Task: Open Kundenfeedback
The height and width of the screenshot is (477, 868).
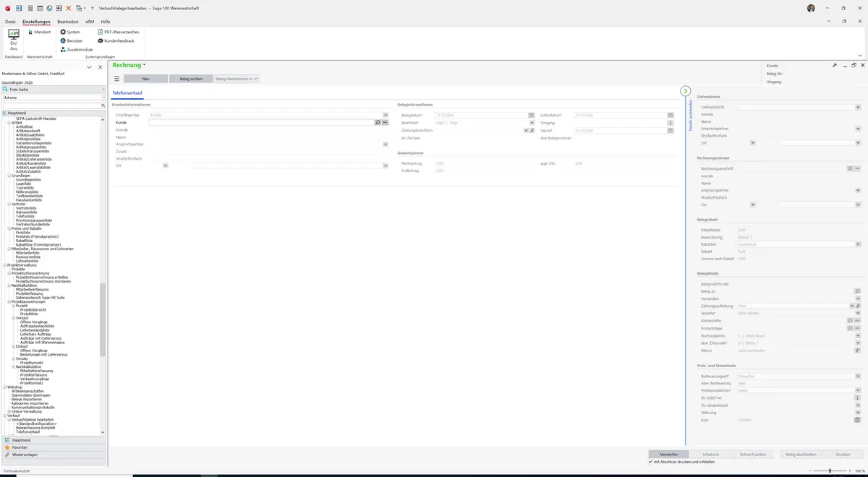Action: point(116,41)
